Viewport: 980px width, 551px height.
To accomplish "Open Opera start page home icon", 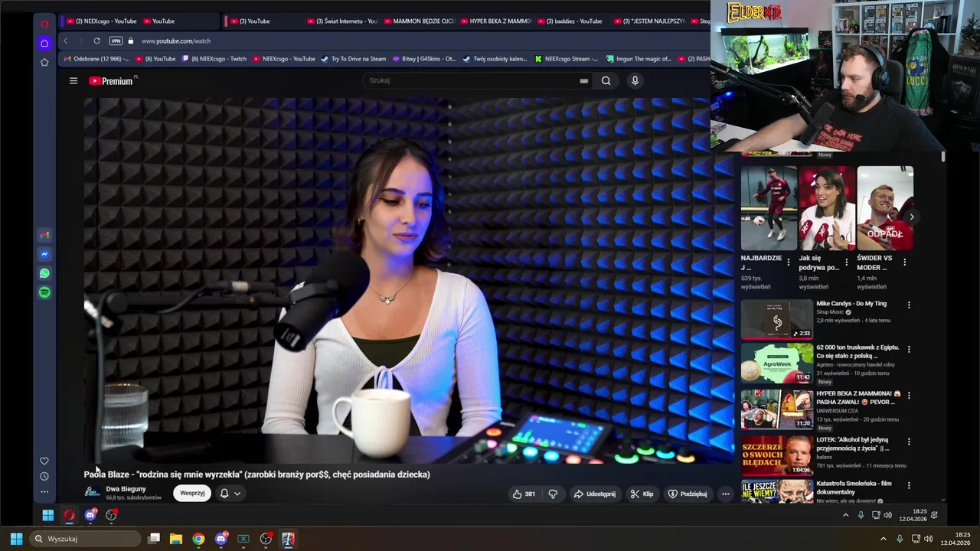I will (44, 43).
